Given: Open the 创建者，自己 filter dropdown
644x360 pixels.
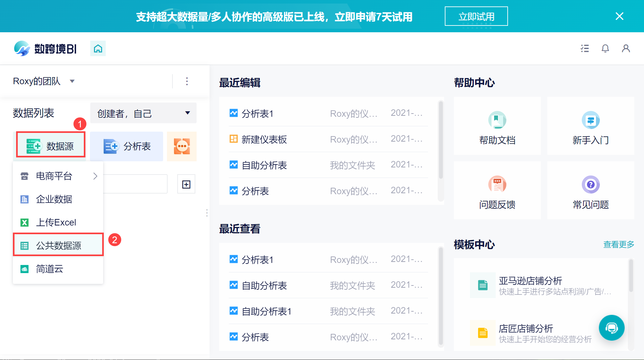Looking at the screenshot, I should point(143,113).
